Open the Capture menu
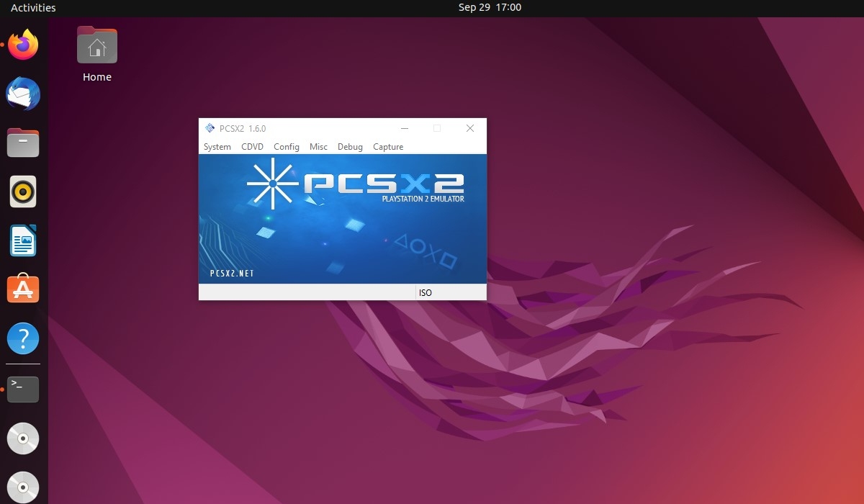 (387, 147)
